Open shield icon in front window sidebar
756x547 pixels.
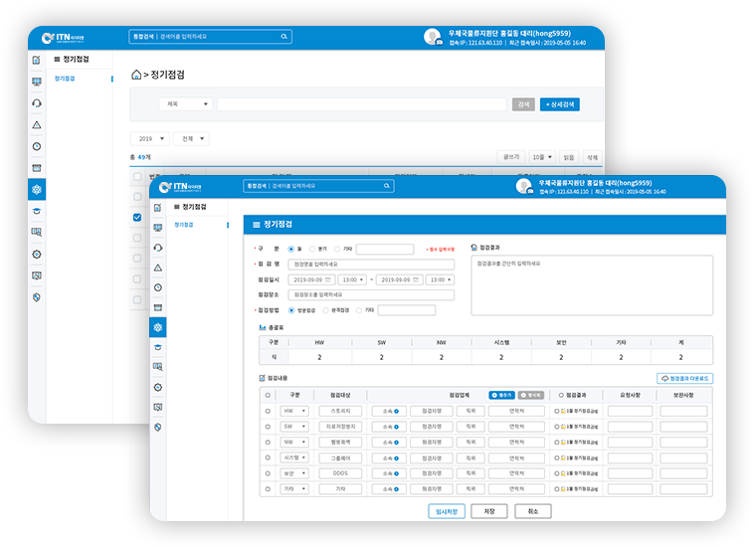[157, 427]
